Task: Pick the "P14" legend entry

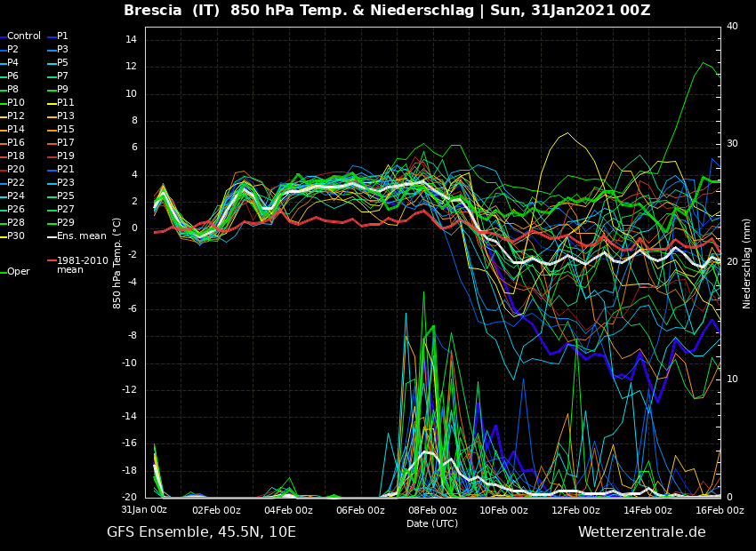Action: (x=12, y=129)
